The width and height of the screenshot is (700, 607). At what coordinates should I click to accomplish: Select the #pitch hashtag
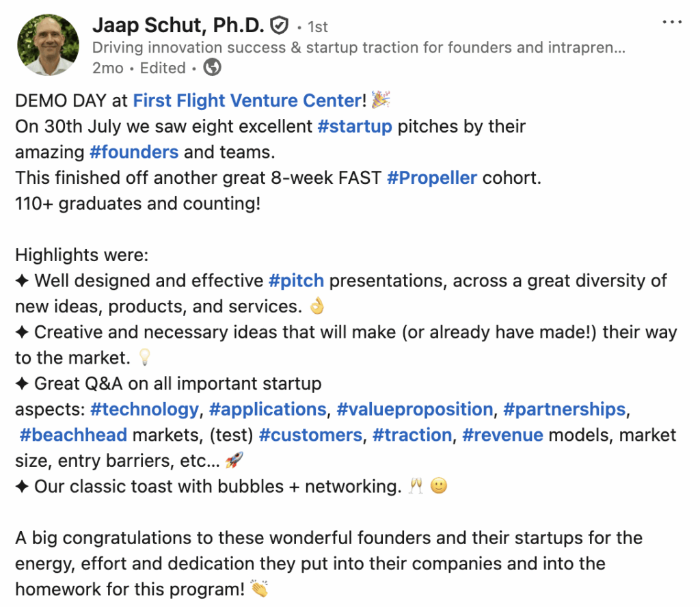point(297,280)
